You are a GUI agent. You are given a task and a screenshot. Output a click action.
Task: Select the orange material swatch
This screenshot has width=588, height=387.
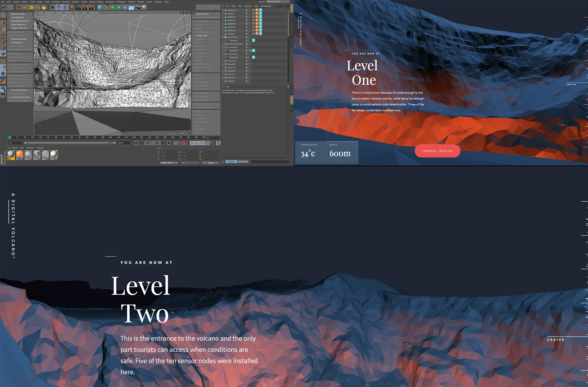(20, 154)
